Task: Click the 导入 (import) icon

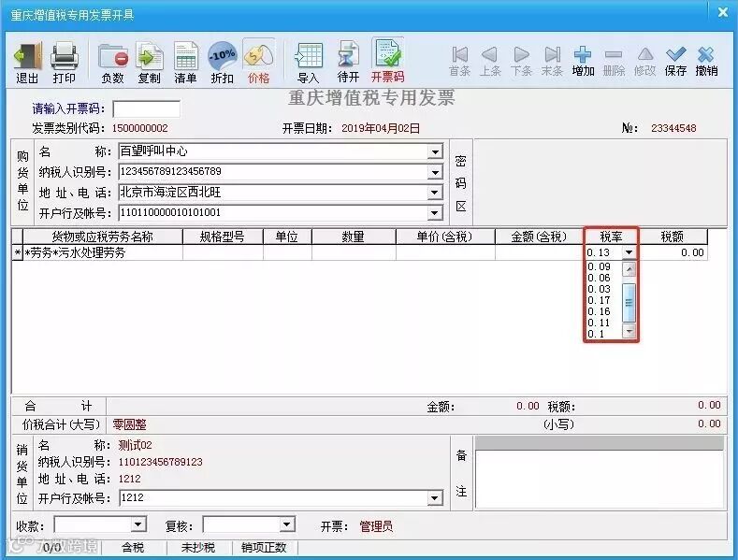Action: pyautogui.click(x=309, y=63)
